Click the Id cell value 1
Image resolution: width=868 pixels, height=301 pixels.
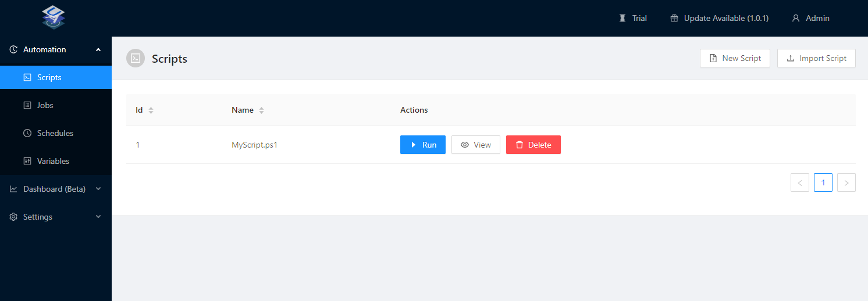click(138, 145)
